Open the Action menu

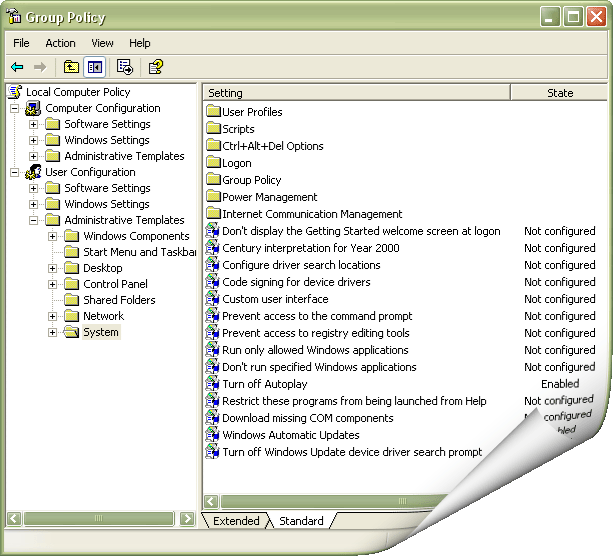point(60,43)
